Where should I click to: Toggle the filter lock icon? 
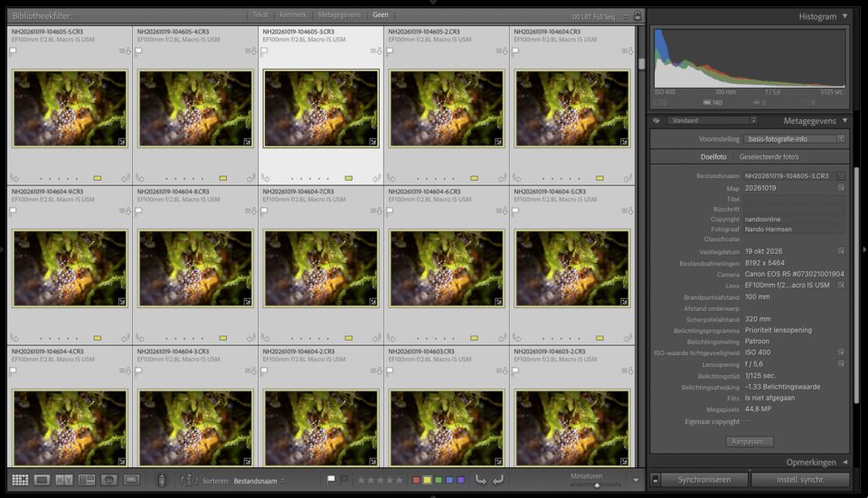[637, 15]
